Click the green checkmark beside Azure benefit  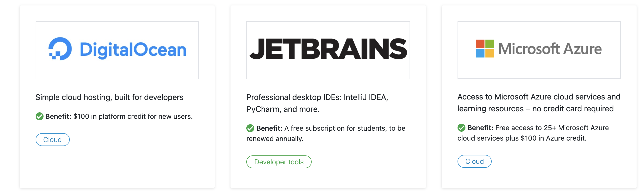pos(461,128)
